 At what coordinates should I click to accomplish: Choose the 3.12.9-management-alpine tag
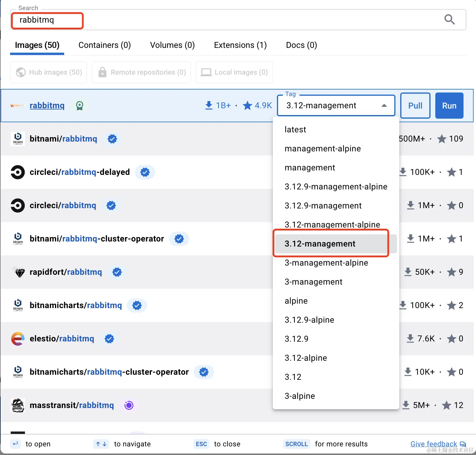click(x=336, y=187)
